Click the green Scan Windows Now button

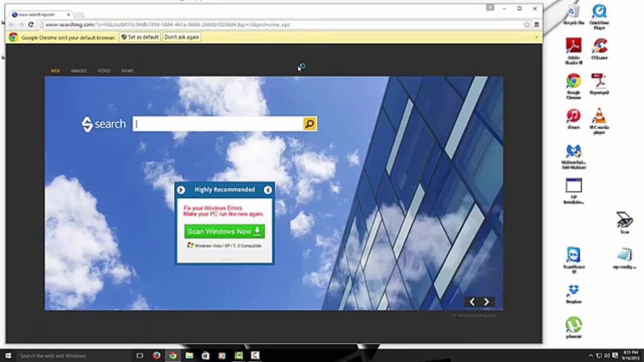pyautogui.click(x=224, y=231)
